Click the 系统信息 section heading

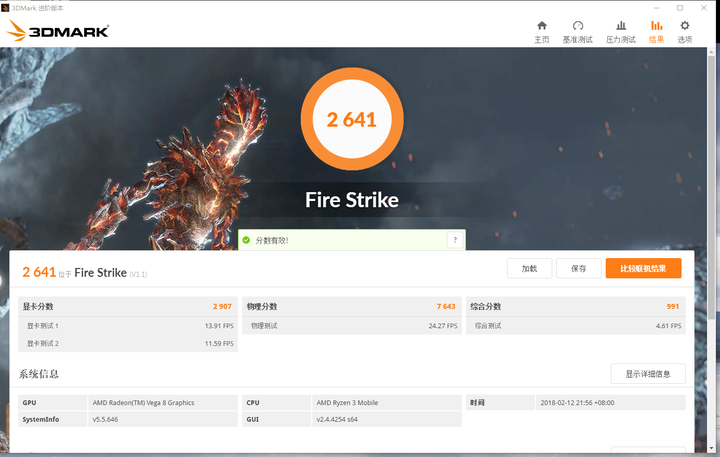pyautogui.click(x=39, y=374)
